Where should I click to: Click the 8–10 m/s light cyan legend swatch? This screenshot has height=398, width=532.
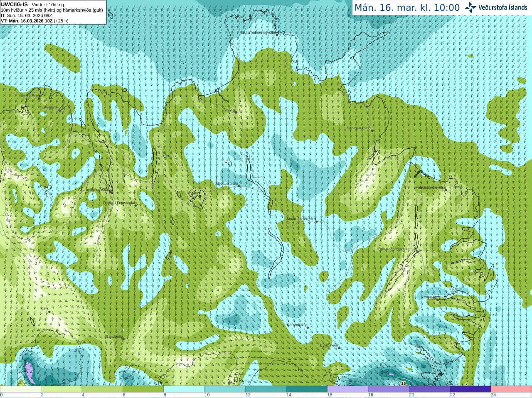pyautogui.click(x=184, y=389)
